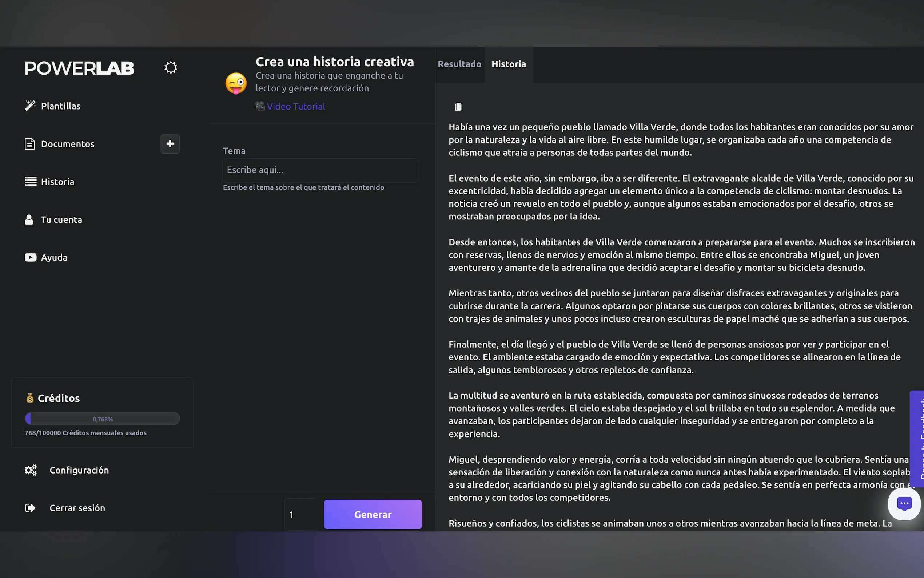Click the magic wand Plantillas icon
Viewport: 924px width, 578px height.
pos(30,106)
